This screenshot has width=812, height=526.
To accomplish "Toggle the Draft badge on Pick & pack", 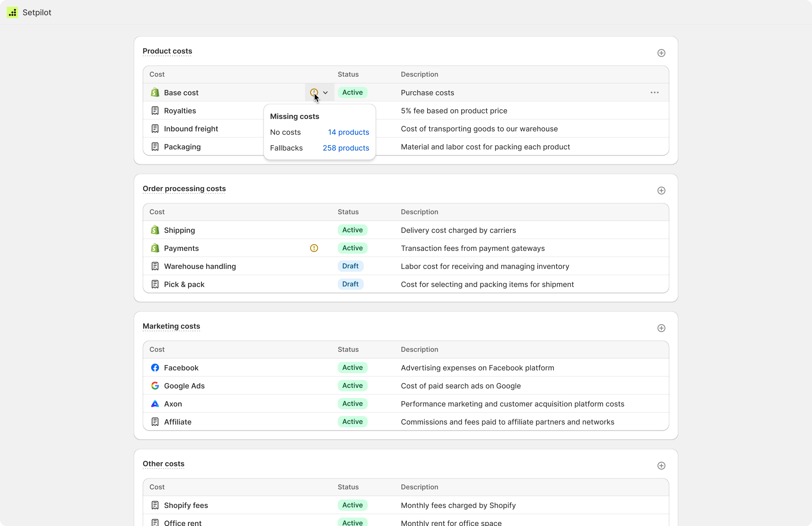I will tap(350, 284).
